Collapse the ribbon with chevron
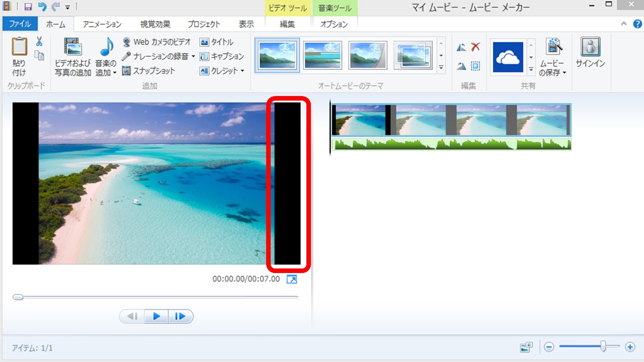Viewport: 644px width, 362px height. pyautogui.click(x=624, y=24)
